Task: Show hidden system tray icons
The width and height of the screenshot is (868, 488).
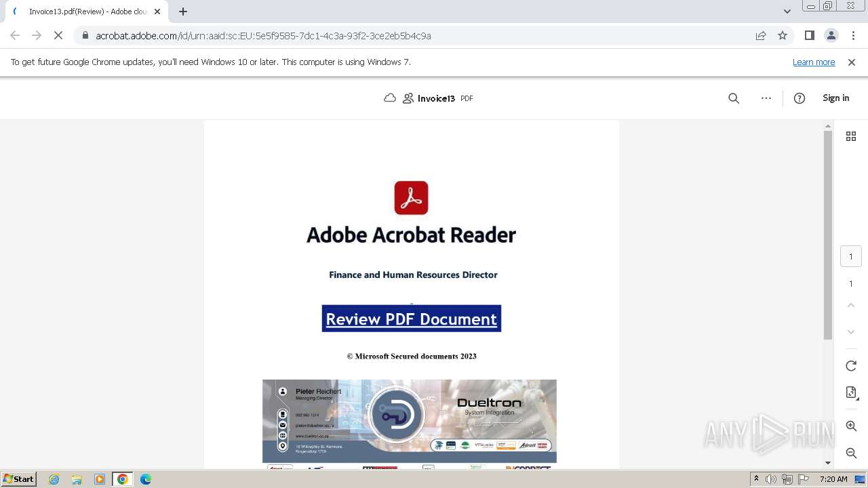Action: [x=757, y=479]
